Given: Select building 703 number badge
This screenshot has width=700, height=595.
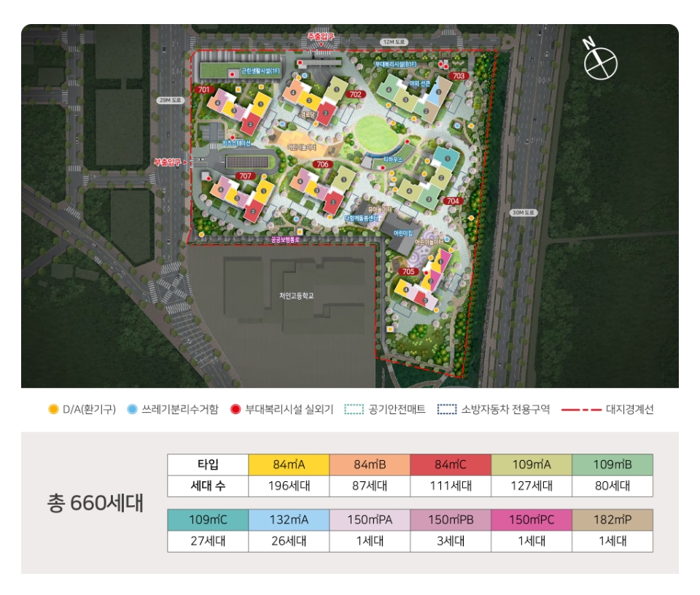Looking at the screenshot, I should click(459, 76).
